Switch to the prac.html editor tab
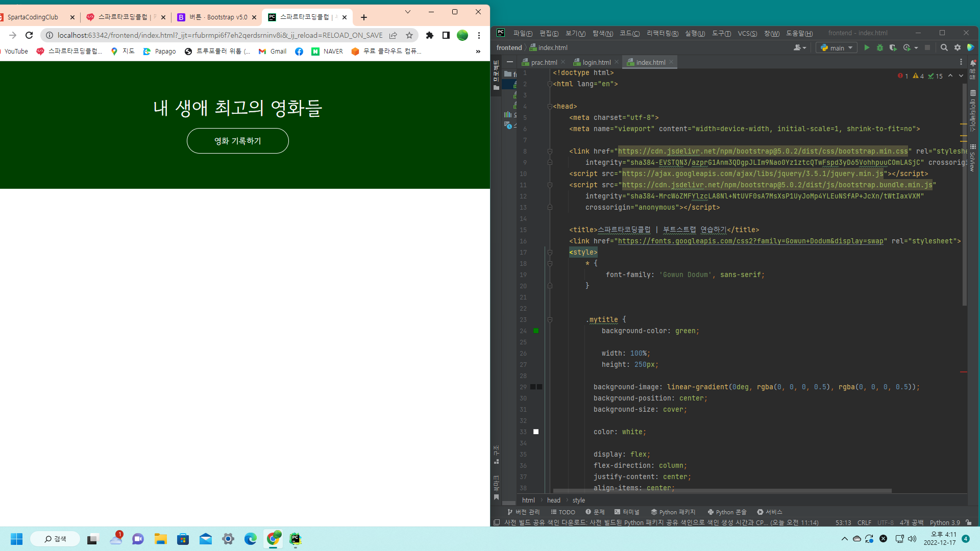Image resolution: width=980 pixels, height=551 pixels. (544, 62)
